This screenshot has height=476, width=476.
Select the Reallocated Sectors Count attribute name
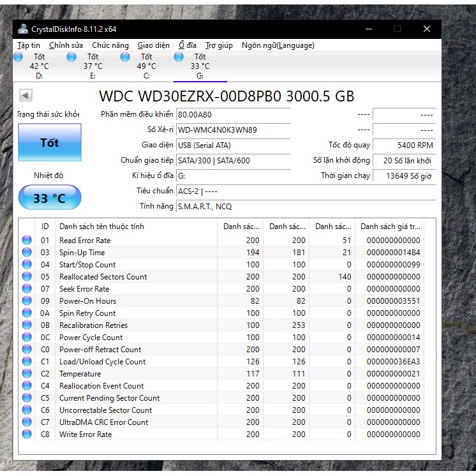[103, 277]
